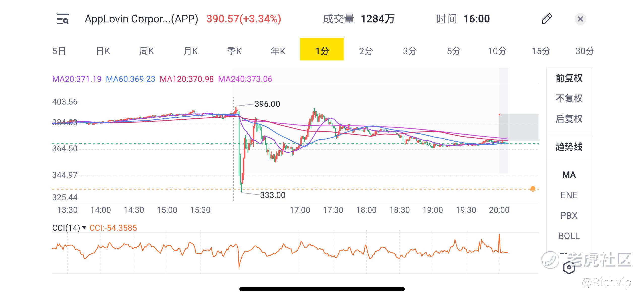Open the hexagon chart settings icon
Viewport: 644px width, 297px height.
point(569,267)
